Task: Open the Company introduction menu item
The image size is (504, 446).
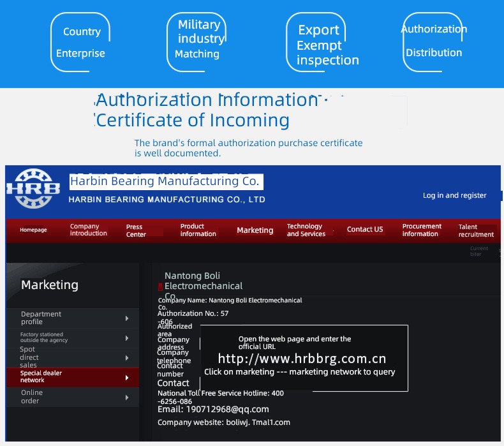Action: pyautogui.click(x=89, y=230)
